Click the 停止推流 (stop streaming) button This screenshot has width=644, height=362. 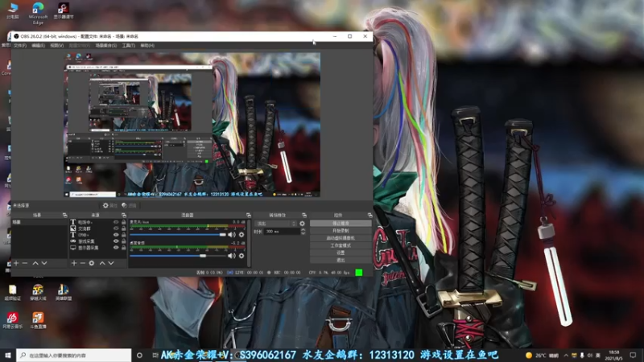pyautogui.click(x=341, y=224)
